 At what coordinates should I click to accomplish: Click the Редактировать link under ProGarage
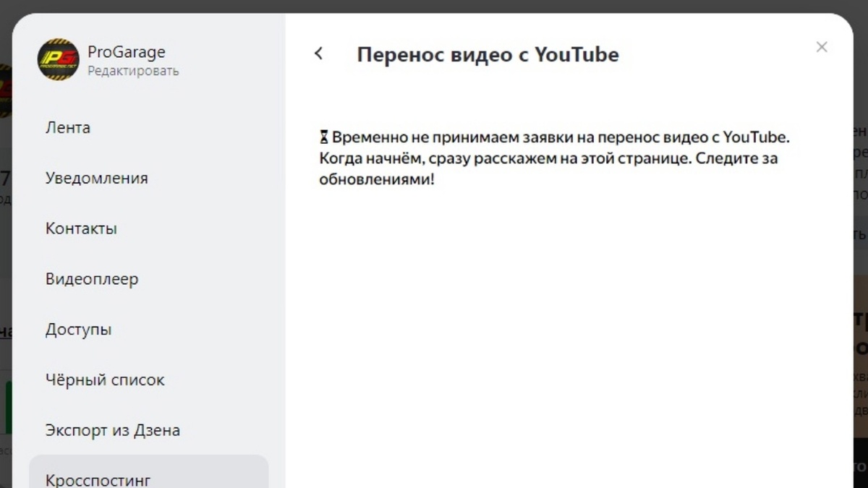click(x=133, y=72)
